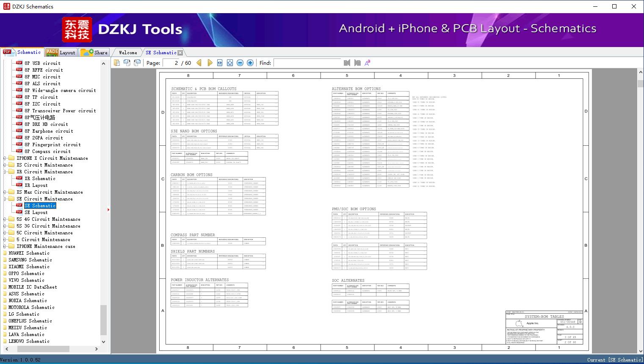
Task: Open 8P Transceiver Power circuit
Action: click(x=60, y=111)
